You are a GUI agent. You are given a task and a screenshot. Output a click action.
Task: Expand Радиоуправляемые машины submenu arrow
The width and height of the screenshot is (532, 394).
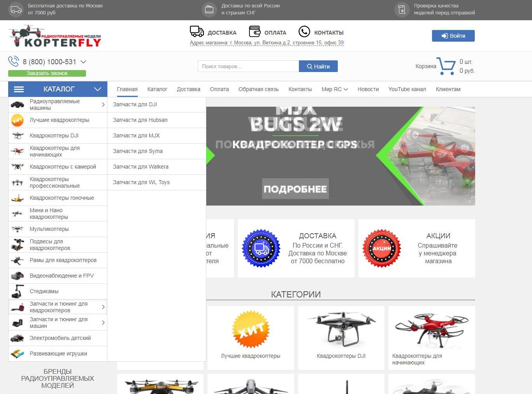pyautogui.click(x=103, y=105)
